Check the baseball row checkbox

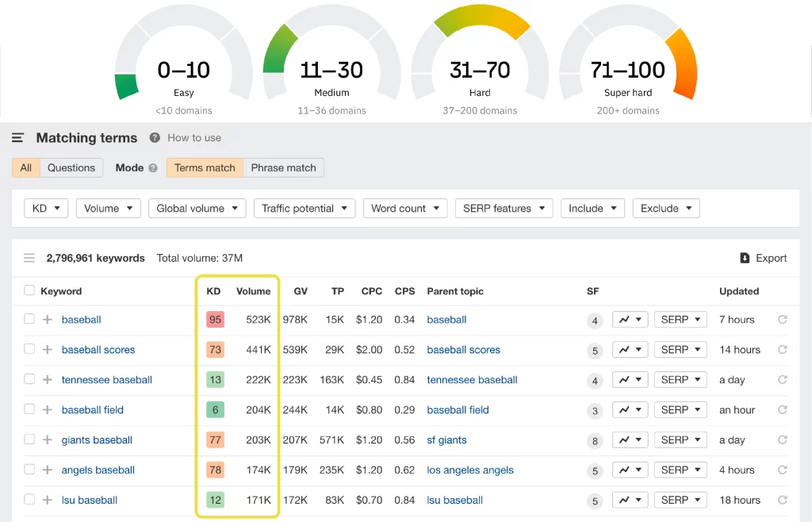29,319
